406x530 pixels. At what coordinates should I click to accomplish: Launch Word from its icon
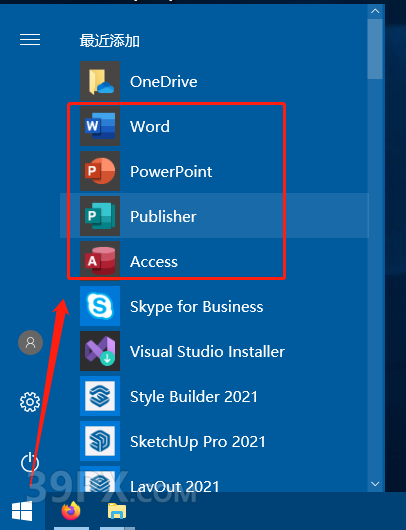tap(100, 126)
